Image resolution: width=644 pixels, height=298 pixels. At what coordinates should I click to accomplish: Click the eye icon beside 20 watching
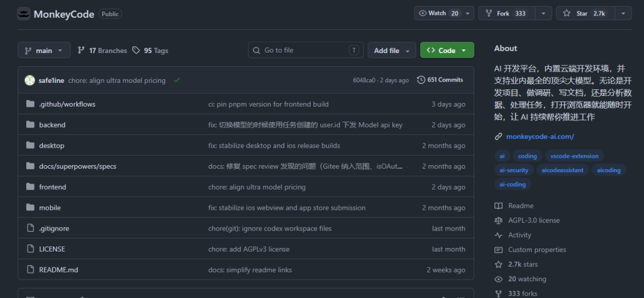[x=499, y=279]
